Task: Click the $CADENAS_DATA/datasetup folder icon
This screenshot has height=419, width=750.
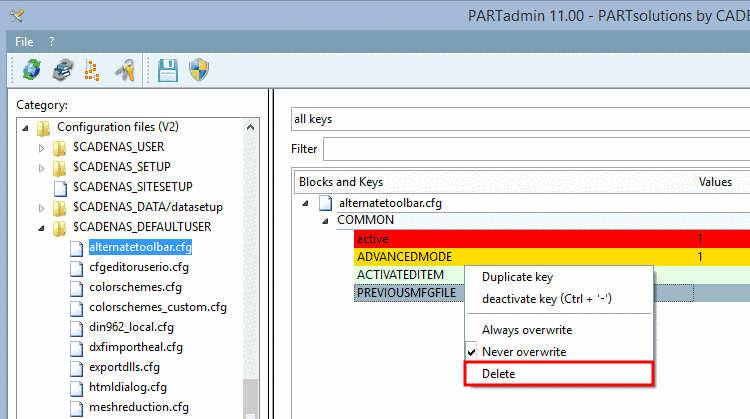Action: click(59, 208)
